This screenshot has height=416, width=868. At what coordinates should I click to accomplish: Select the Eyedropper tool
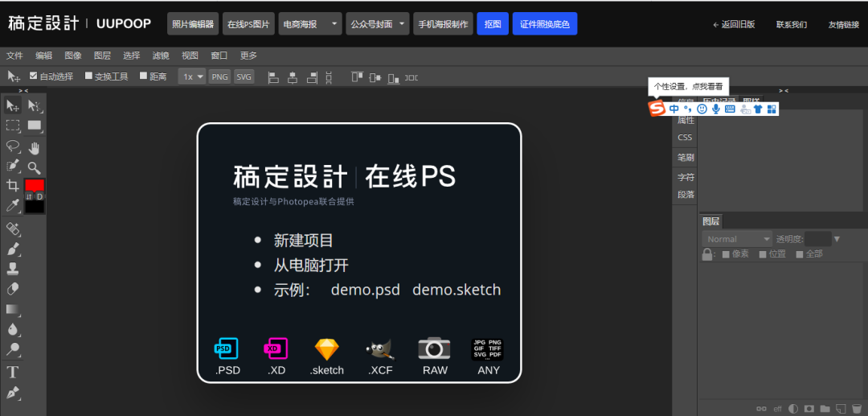[x=13, y=206]
